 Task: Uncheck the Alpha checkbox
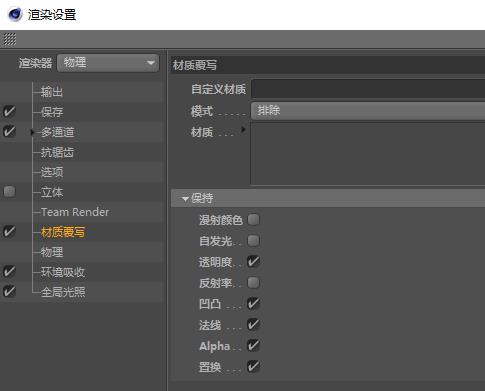point(253,345)
